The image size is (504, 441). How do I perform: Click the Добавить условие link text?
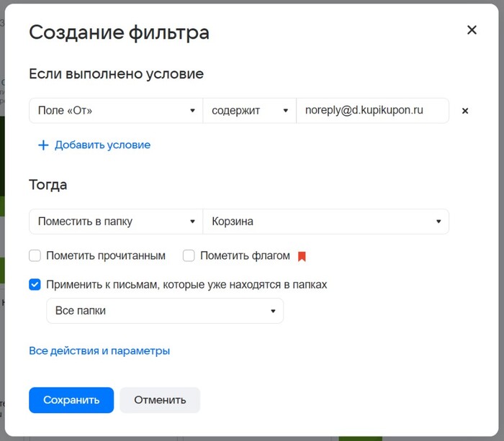(x=102, y=145)
